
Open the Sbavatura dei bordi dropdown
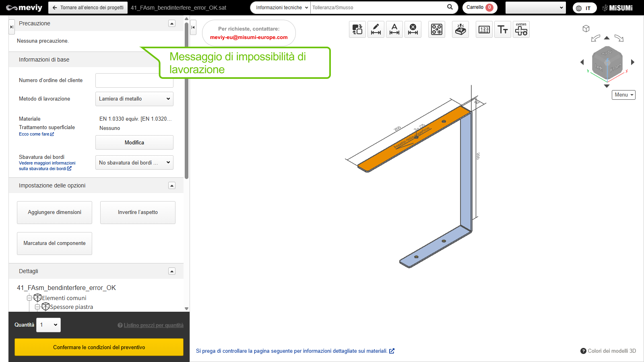(134, 162)
